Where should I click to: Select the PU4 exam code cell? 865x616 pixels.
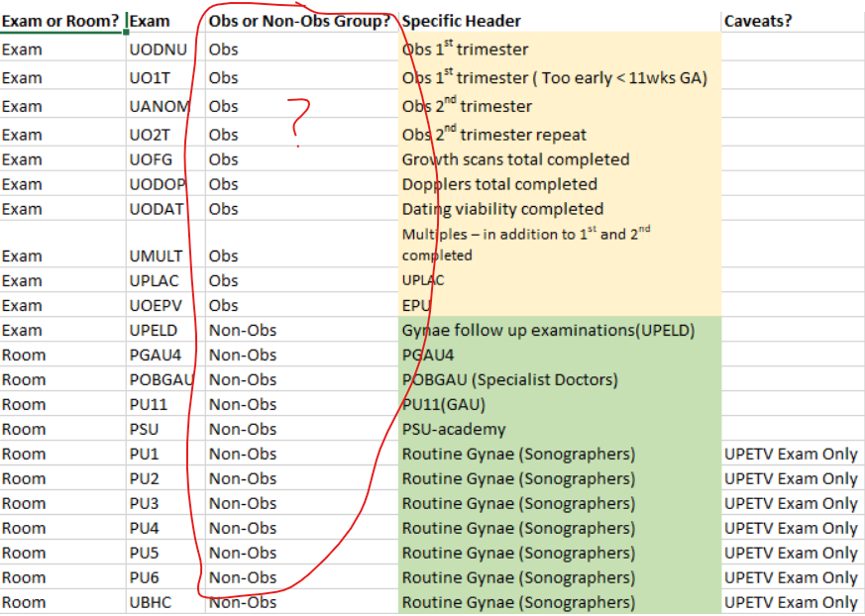tap(165, 528)
